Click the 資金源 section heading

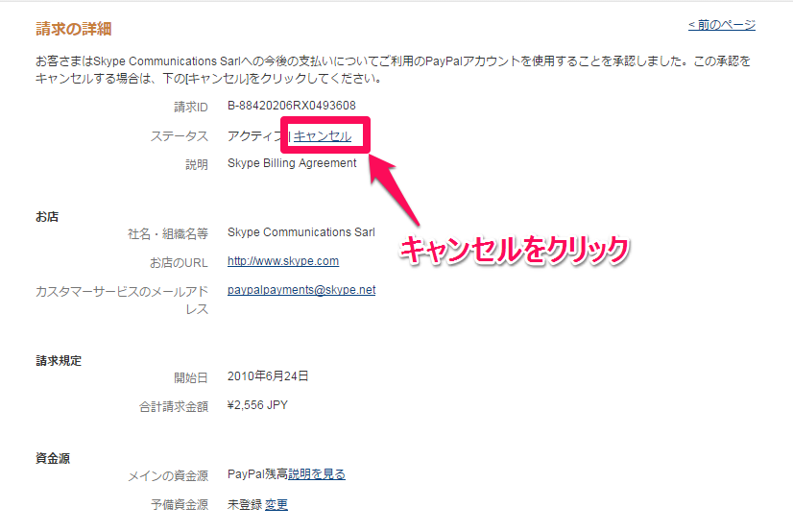53,459
